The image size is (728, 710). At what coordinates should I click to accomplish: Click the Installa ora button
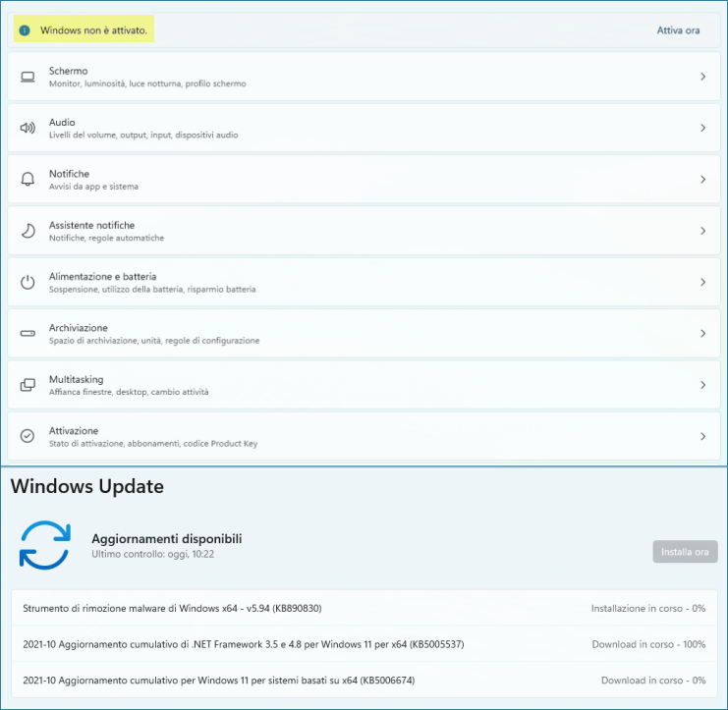pos(685,552)
